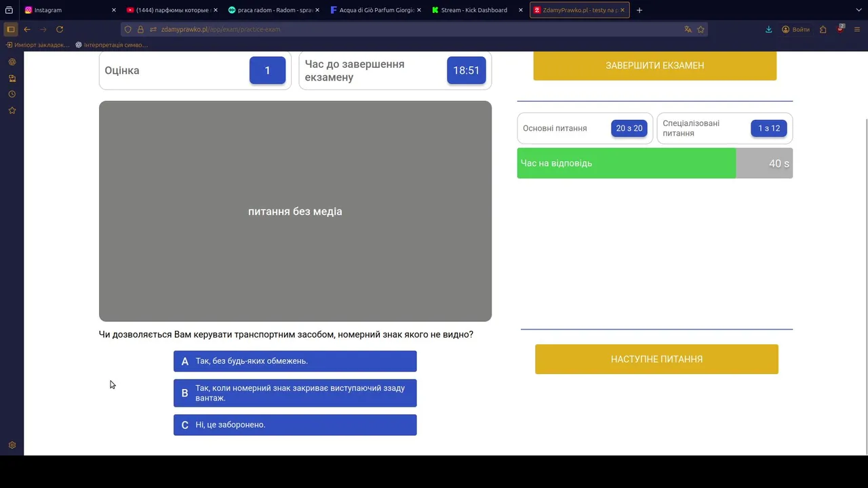
Task: Open the uBlock extension icon with badge 2
Action: 840,29
